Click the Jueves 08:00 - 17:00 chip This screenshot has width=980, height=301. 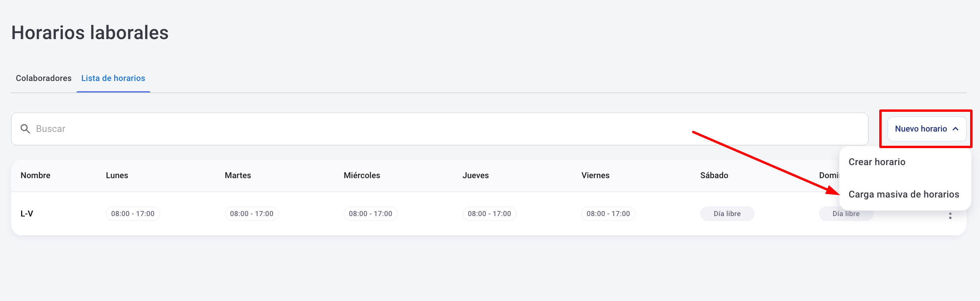[x=489, y=214]
